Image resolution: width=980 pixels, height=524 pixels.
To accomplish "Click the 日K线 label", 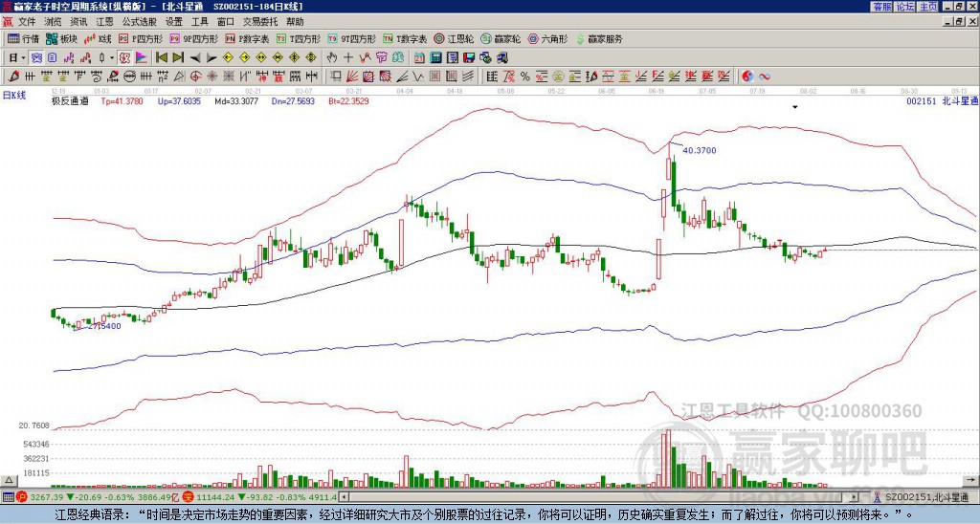I will point(13,95).
